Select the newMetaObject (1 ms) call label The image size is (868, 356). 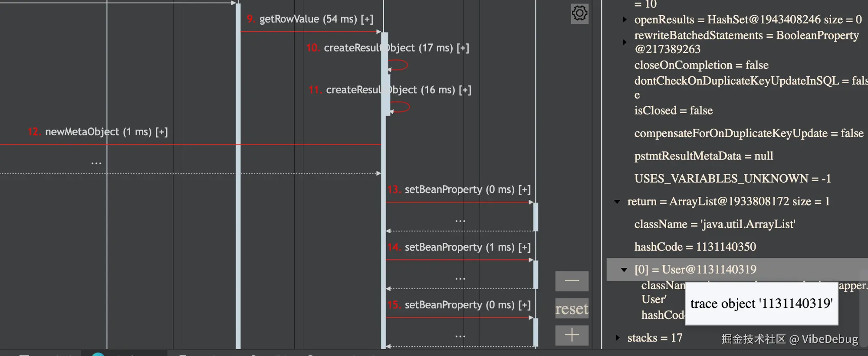tap(99, 132)
